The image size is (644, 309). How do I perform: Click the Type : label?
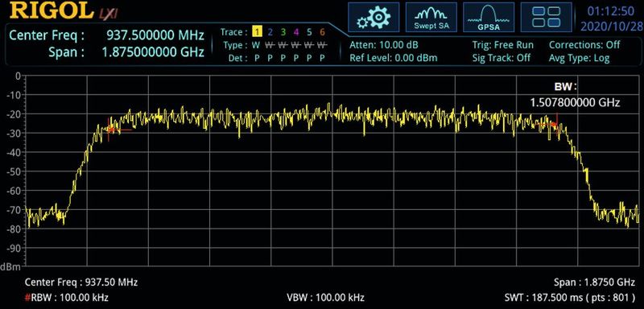[235, 45]
